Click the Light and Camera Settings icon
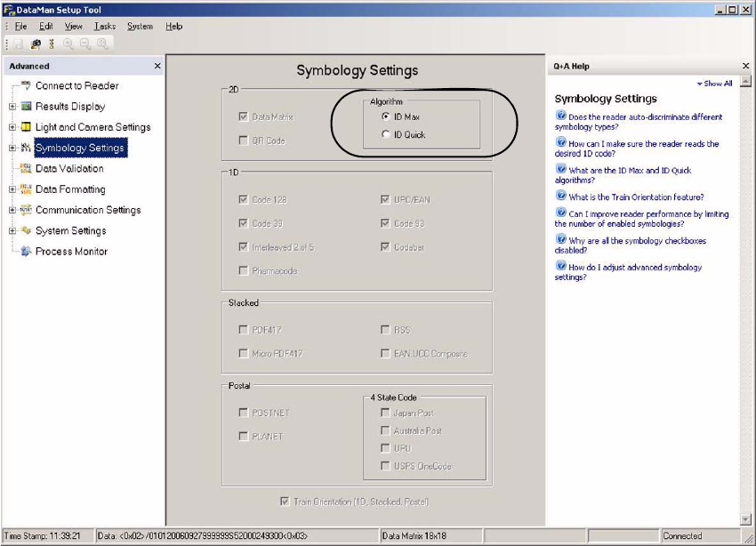This screenshot has width=756, height=546. 26,127
